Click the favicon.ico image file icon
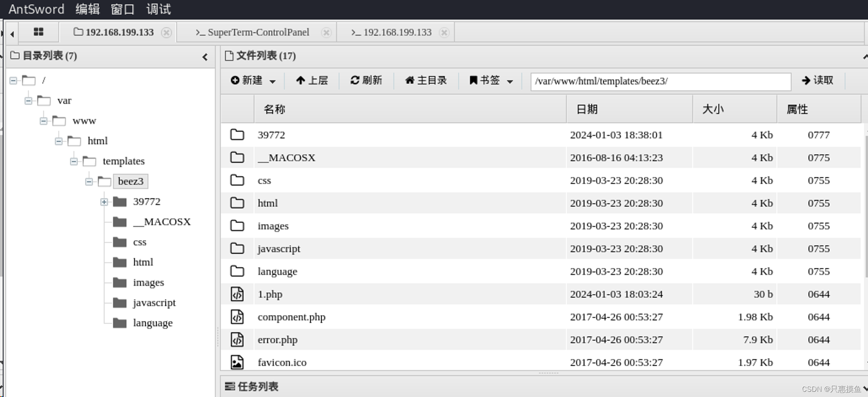 click(x=237, y=362)
